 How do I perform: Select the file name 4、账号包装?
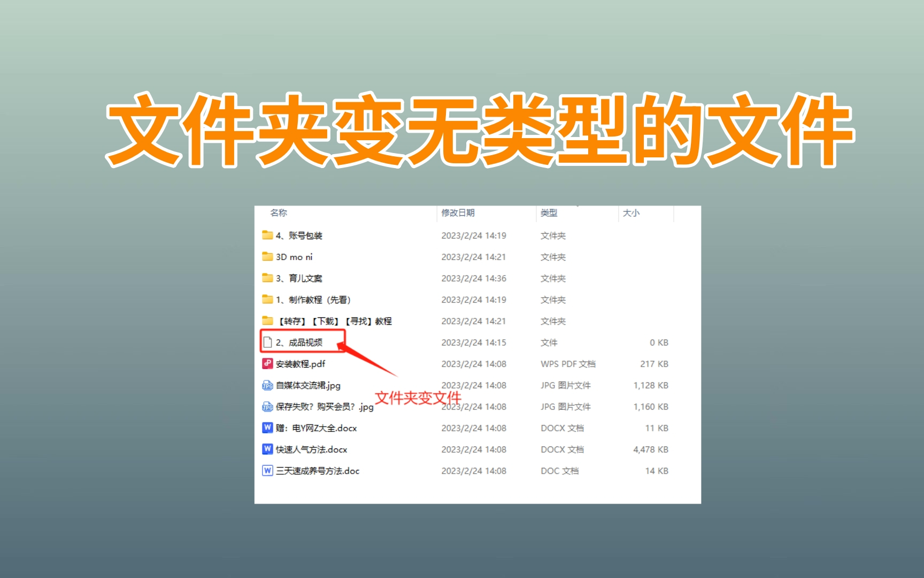click(299, 235)
